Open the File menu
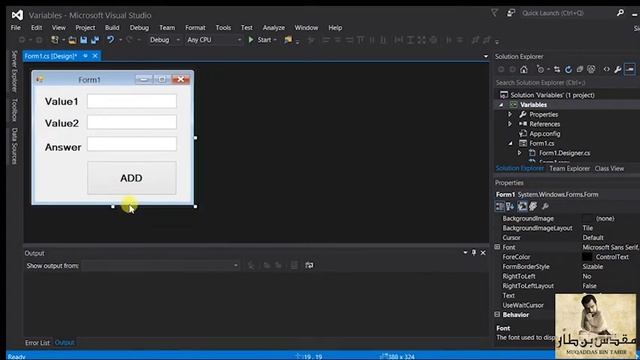This screenshot has width=640, height=360. click(16, 28)
